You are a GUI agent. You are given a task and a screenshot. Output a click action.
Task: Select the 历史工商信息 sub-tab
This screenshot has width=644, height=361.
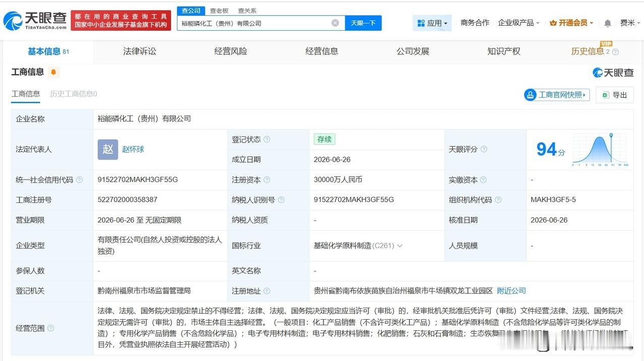(74, 94)
